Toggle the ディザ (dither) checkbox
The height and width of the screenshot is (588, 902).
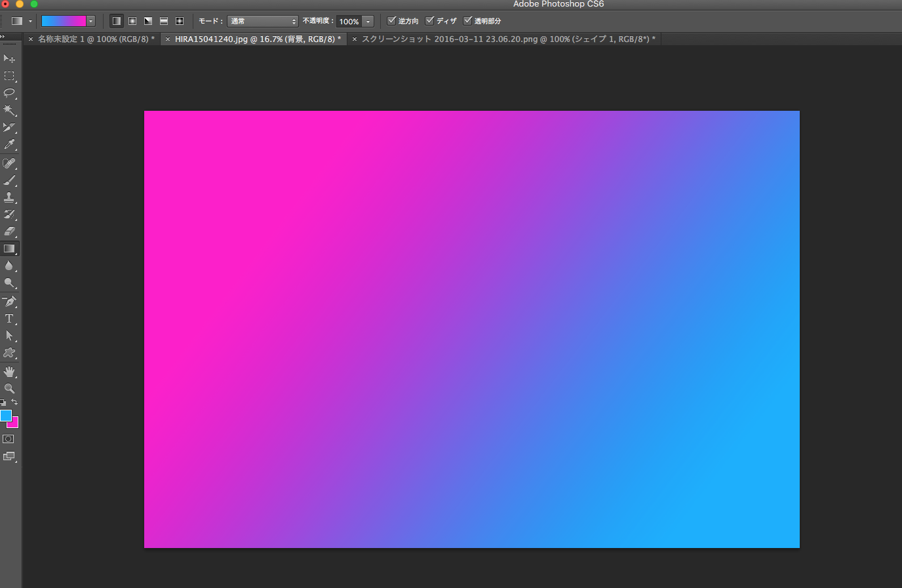[x=430, y=21]
